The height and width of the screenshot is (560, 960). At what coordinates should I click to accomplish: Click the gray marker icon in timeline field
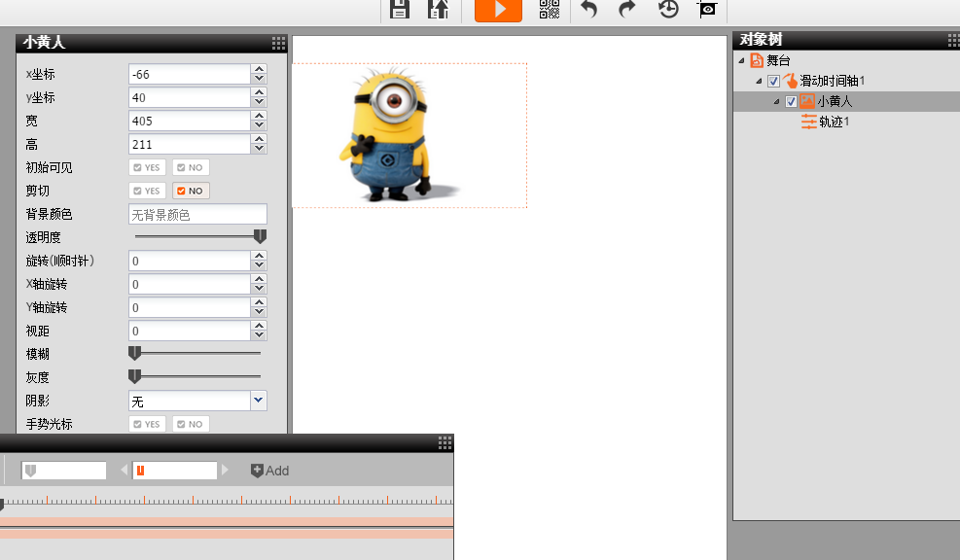coord(30,470)
